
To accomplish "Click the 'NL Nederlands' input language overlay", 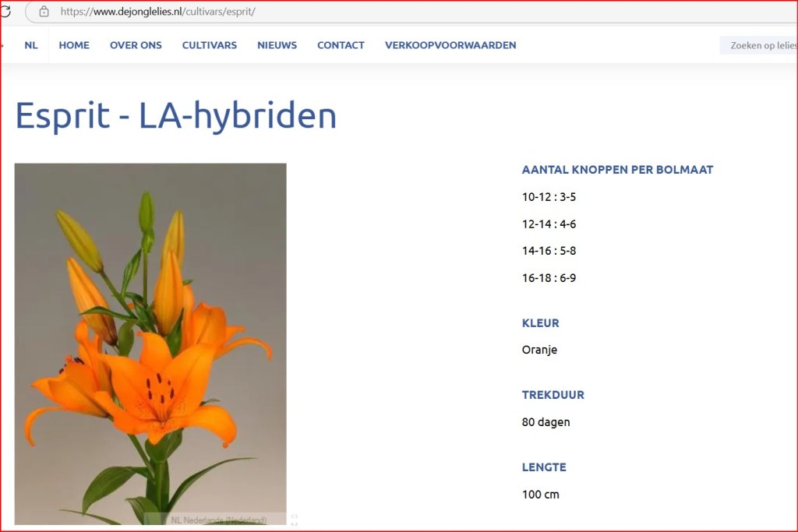I will point(218,520).
